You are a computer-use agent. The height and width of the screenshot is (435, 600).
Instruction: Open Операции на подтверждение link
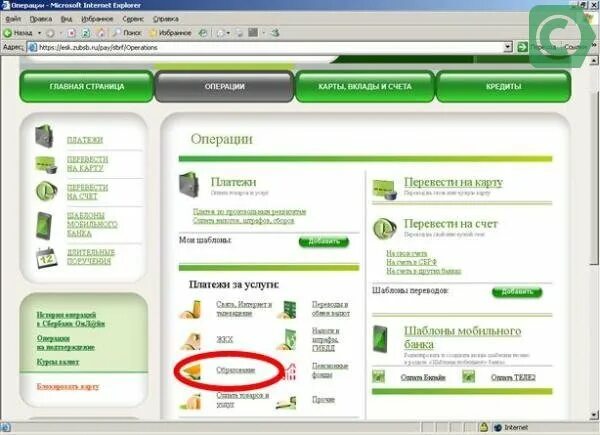point(66,343)
